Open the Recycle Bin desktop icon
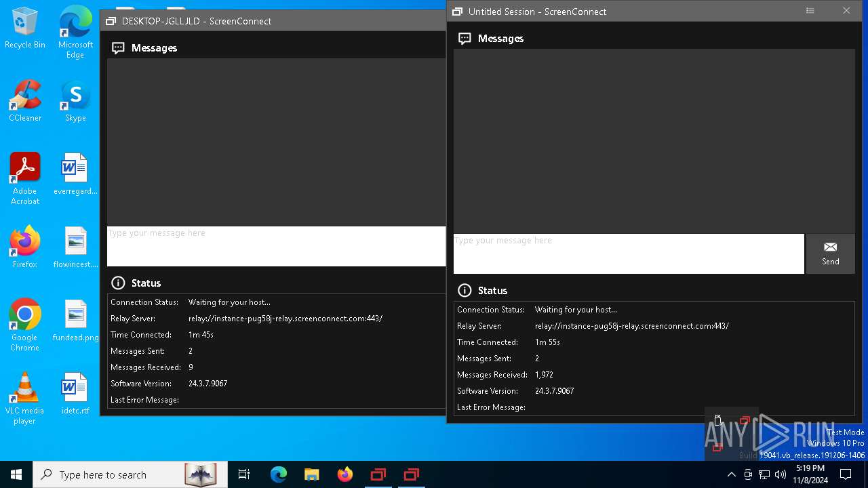 (24, 28)
